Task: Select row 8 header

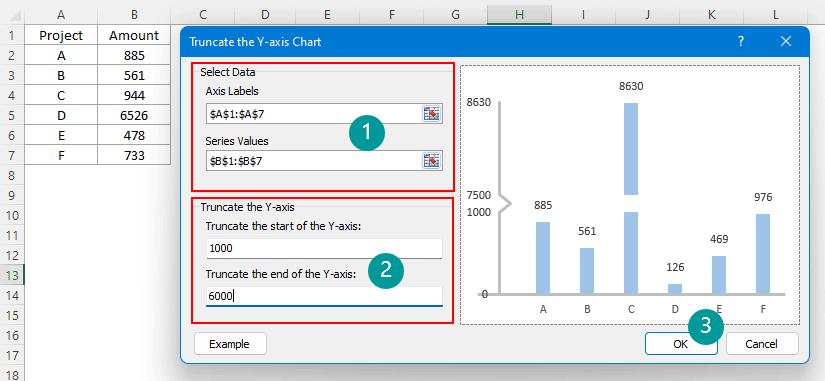Action: coord(12,175)
